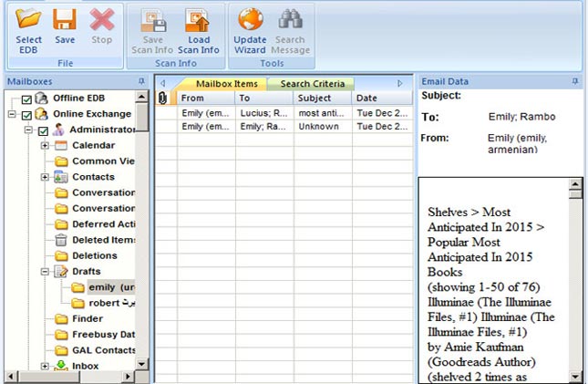Collapse the Administrator mailbox node

pos(28,130)
